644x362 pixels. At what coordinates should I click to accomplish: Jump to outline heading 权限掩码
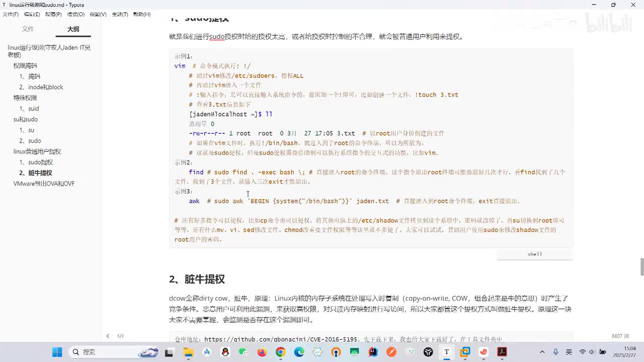[25, 66]
